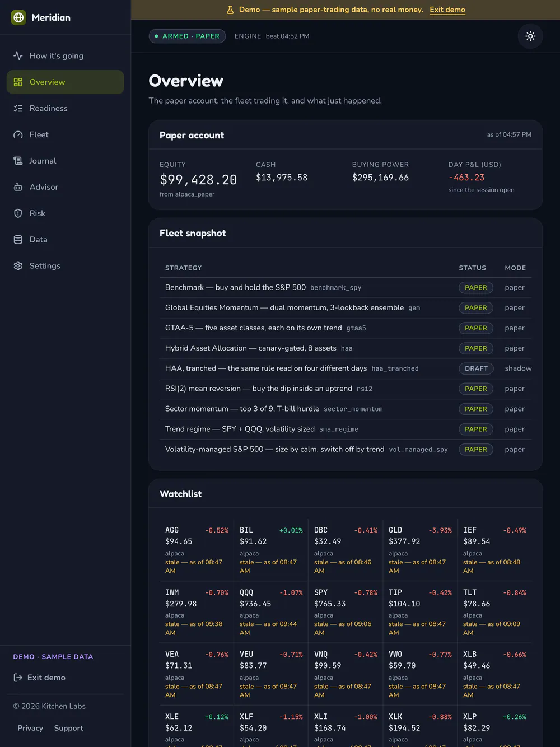
Task: Click the Day P&L value -463.23
Action: [x=466, y=178]
